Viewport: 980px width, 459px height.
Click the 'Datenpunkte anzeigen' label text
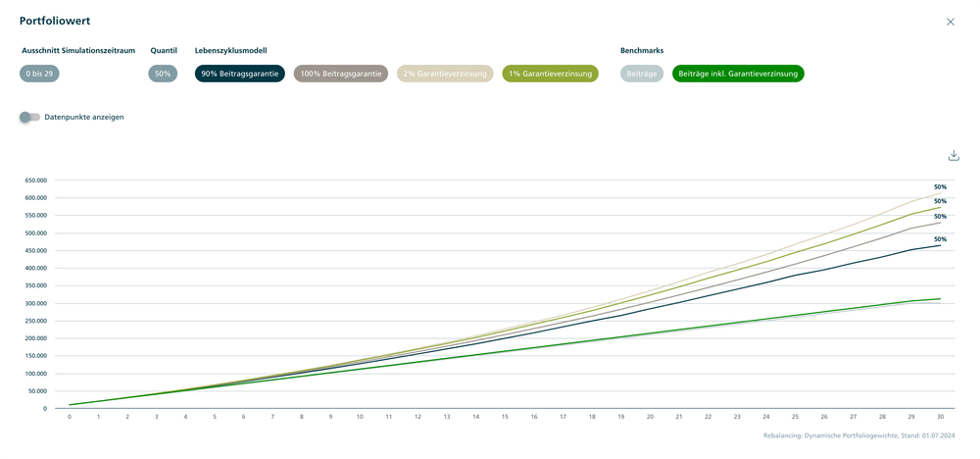pos(84,117)
